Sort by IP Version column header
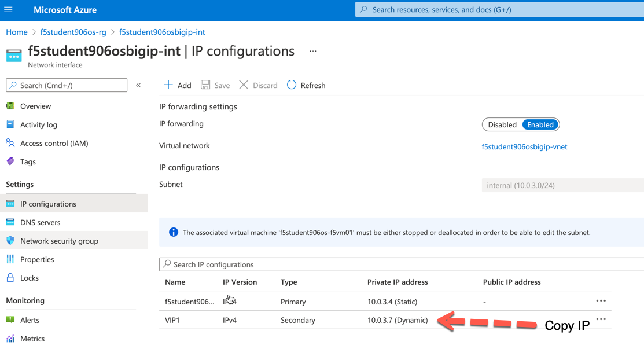Viewport: 644px width, 349px height. 240,282
